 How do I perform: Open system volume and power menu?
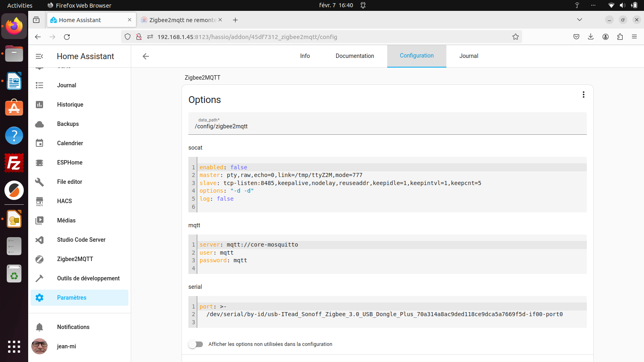pos(622,5)
